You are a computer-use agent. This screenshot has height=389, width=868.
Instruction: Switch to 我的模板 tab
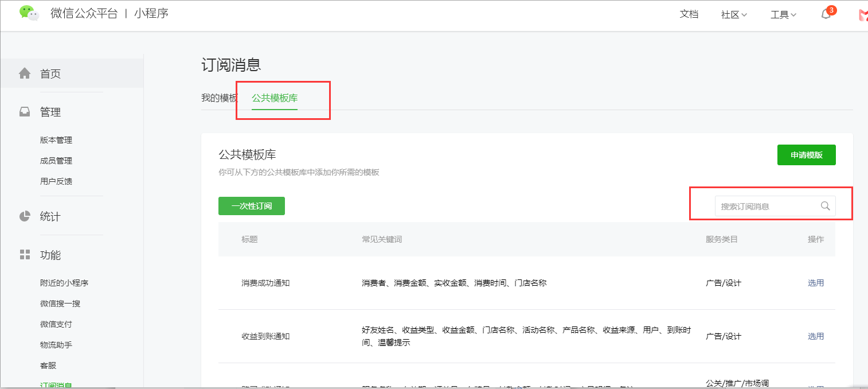tap(219, 98)
